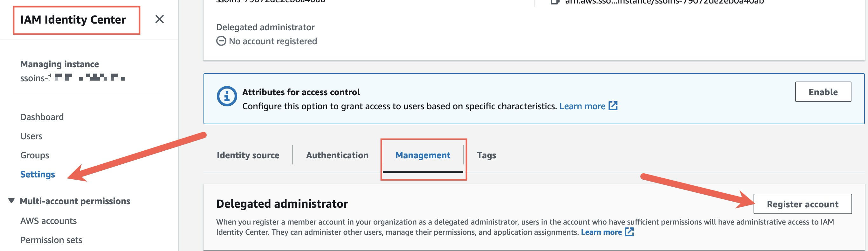
Task: Go to the Tags tab
Action: (x=486, y=155)
